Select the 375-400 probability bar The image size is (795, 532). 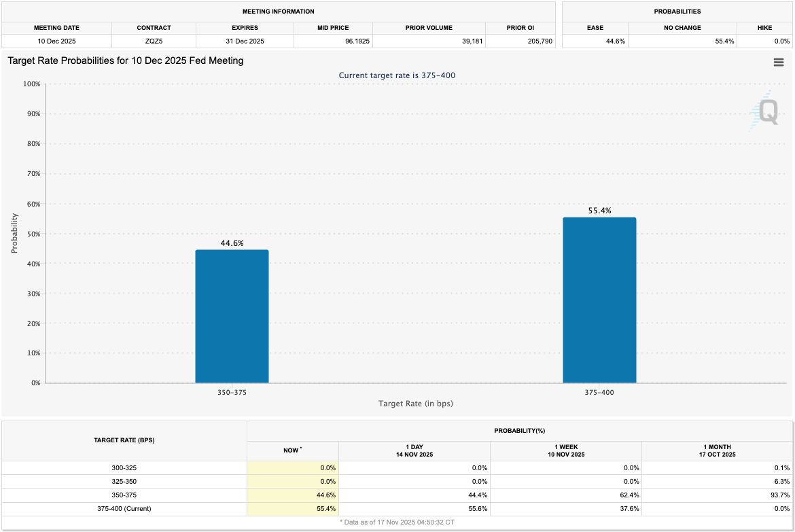(x=599, y=299)
